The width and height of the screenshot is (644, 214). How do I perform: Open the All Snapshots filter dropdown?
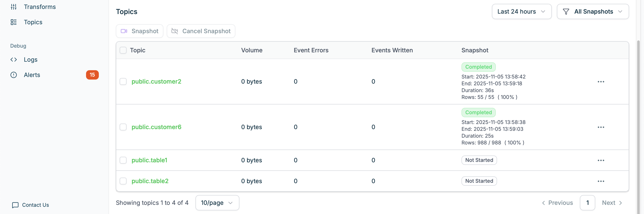(592, 11)
